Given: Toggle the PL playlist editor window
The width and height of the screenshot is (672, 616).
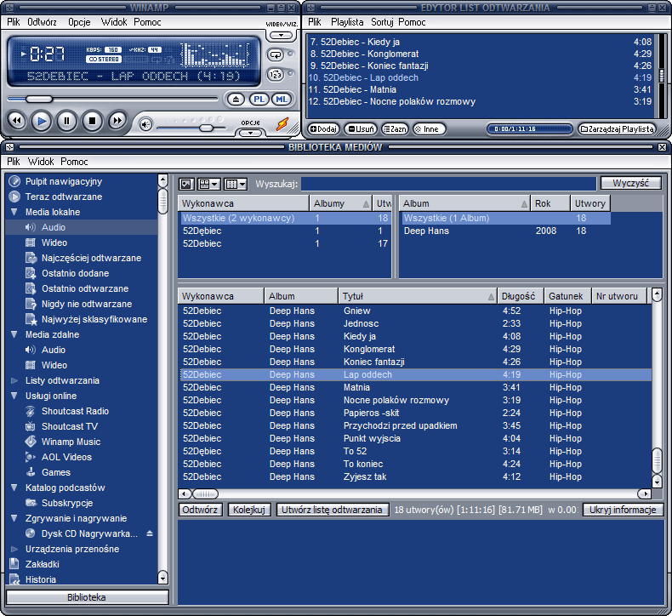Looking at the screenshot, I should point(259,100).
